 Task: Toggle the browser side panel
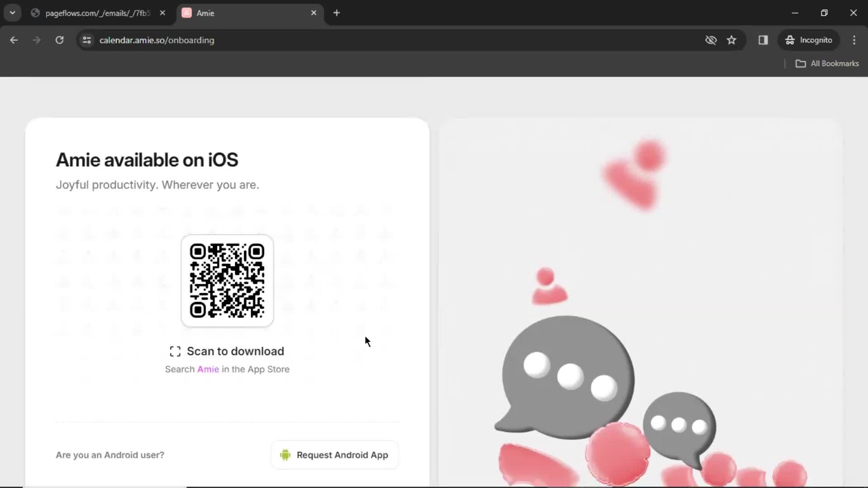point(763,40)
